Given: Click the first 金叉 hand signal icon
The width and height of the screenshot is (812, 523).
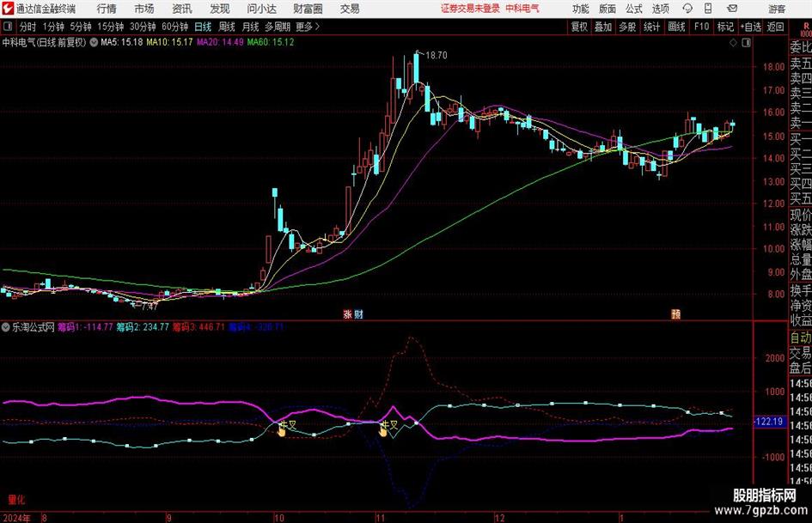Looking at the screenshot, I should tap(281, 431).
